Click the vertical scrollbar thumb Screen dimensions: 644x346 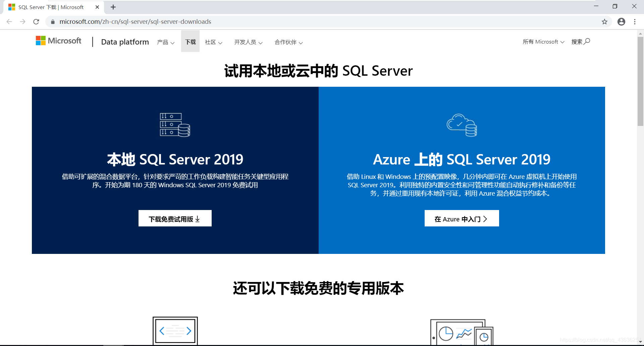pos(640,81)
